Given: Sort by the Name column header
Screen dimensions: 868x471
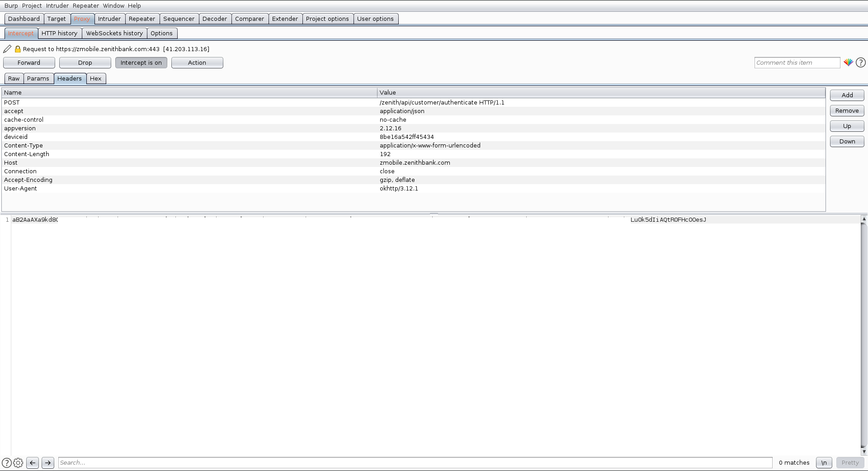Looking at the screenshot, I should click(189, 92).
